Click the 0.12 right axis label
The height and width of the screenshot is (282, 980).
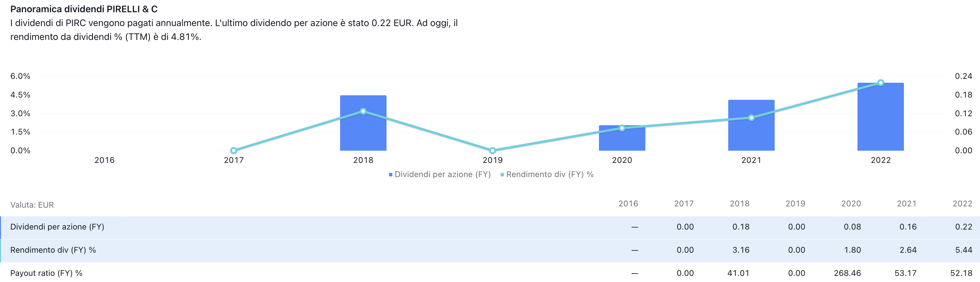pos(964,114)
